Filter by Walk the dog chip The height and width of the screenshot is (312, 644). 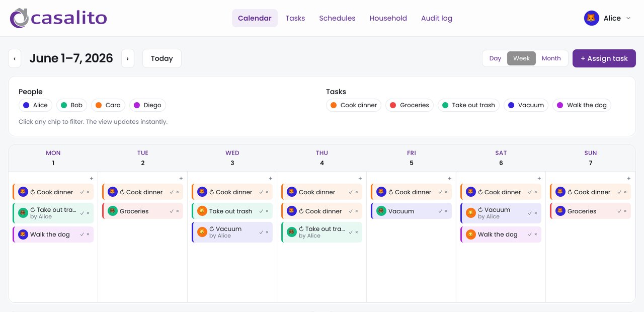pyautogui.click(x=582, y=105)
